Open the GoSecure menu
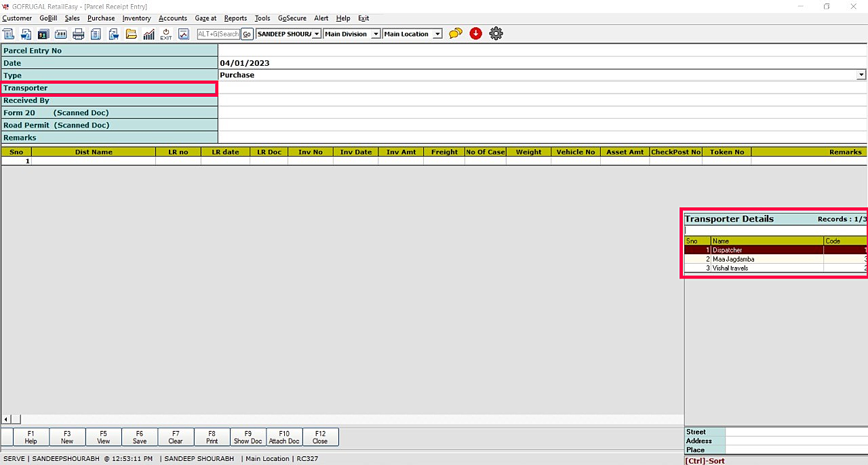Screen dimensions: 868x465 (x=292, y=18)
